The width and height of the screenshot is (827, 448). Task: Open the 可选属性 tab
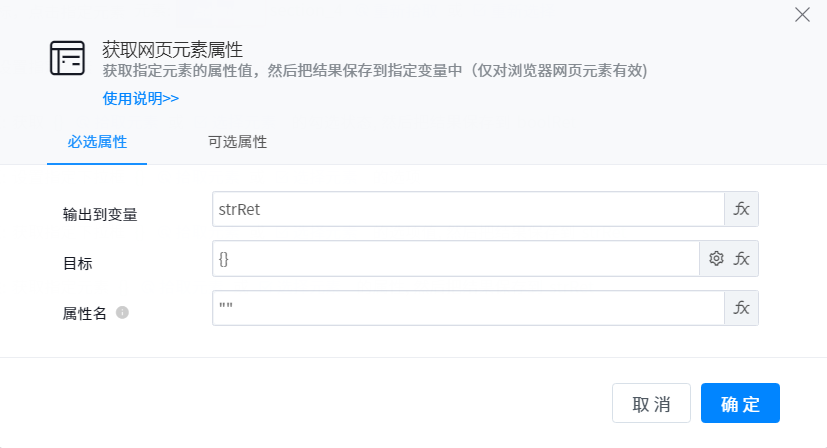(237, 142)
